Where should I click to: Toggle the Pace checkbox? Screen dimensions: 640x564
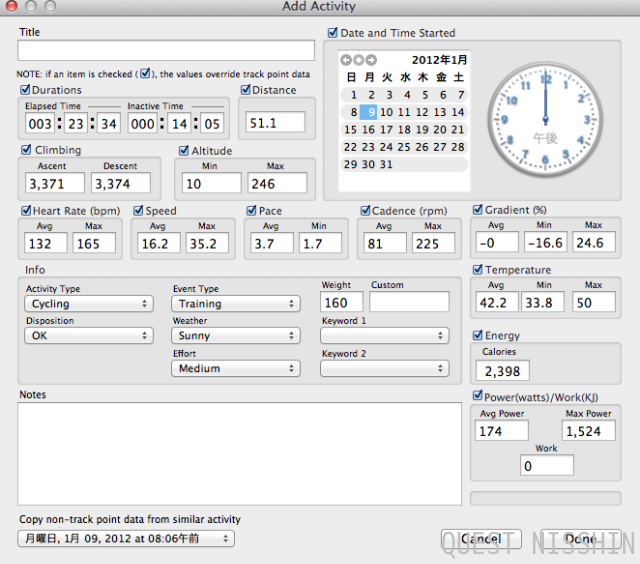click(252, 211)
